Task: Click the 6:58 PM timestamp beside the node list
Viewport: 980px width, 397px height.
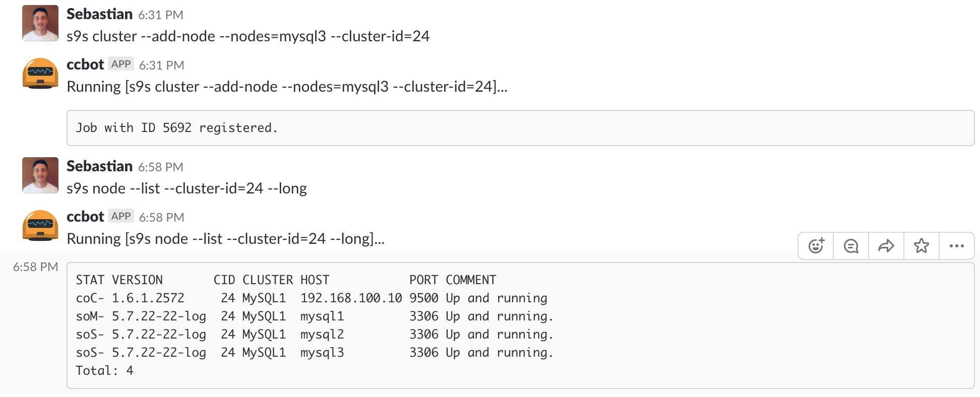Action: point(36,267)
